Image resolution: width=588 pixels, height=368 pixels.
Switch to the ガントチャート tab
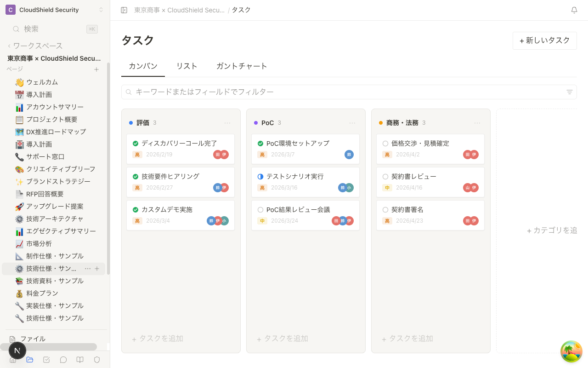coord(242,66)
